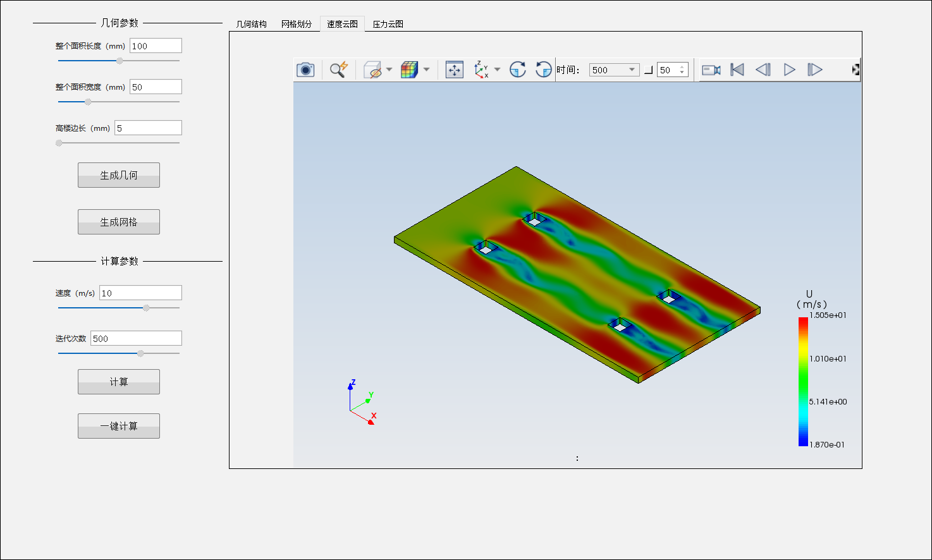Click the 生成几何 button

pyautogui.click(x=119, y=175)
